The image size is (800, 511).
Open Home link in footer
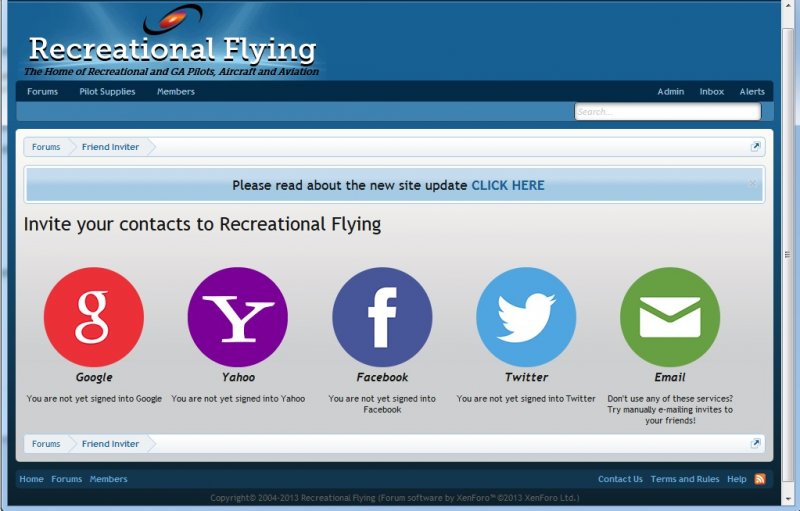click(31, 479)
